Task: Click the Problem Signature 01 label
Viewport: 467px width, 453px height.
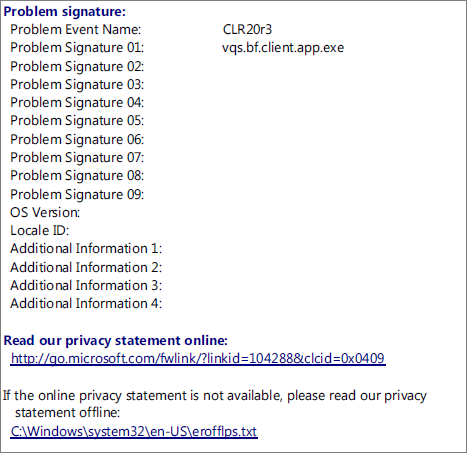Action: pyautogui.click(x=77, y=48)
